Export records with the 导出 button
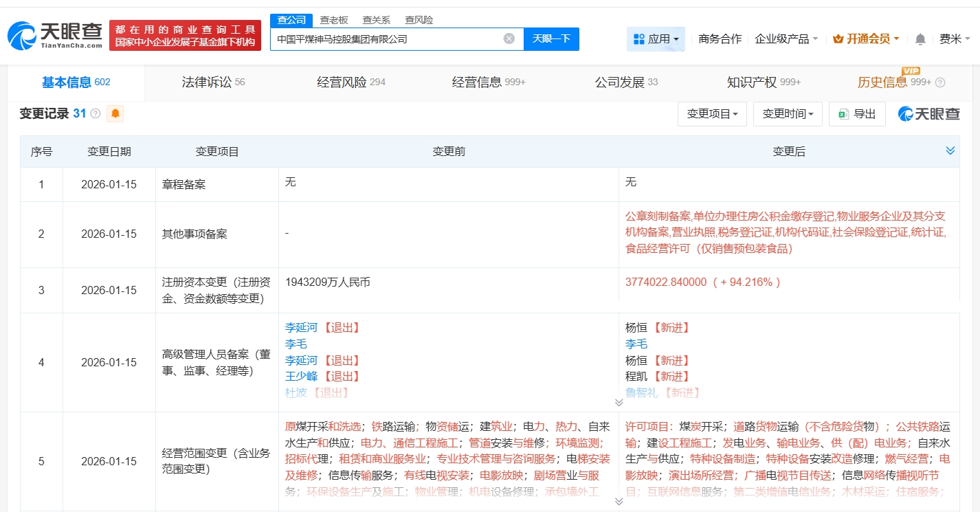 tap(856, 114)
